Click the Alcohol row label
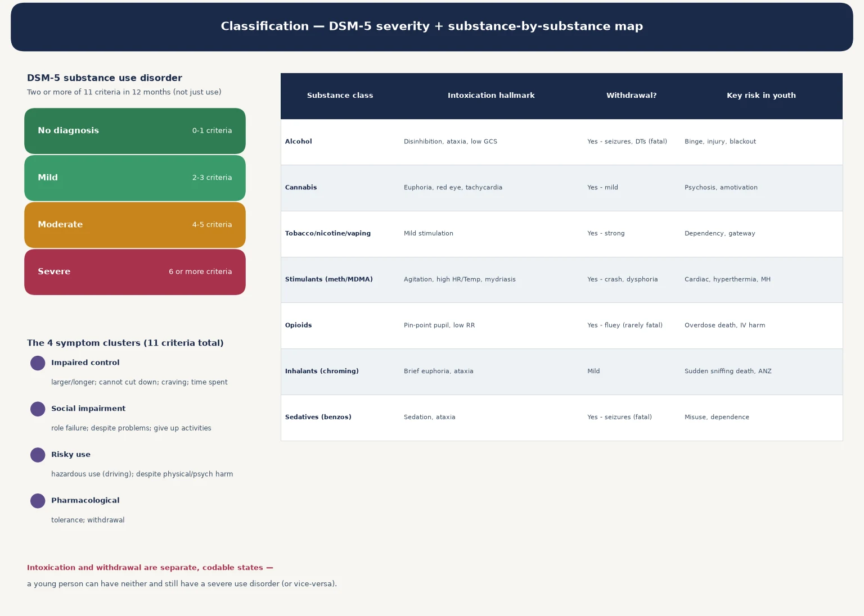864x616 pixels. coord(298,142)
